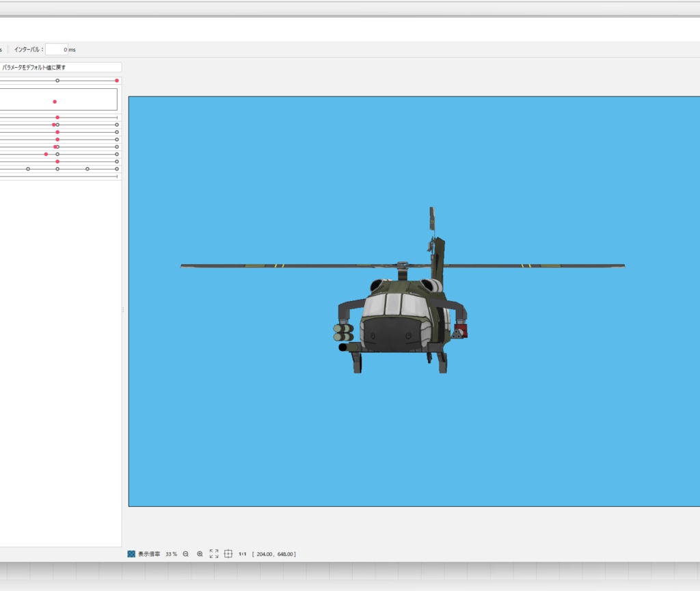Click the zoom in magnifier icon
This screenshot has width=700, height=591.
(x=200, y=554)
